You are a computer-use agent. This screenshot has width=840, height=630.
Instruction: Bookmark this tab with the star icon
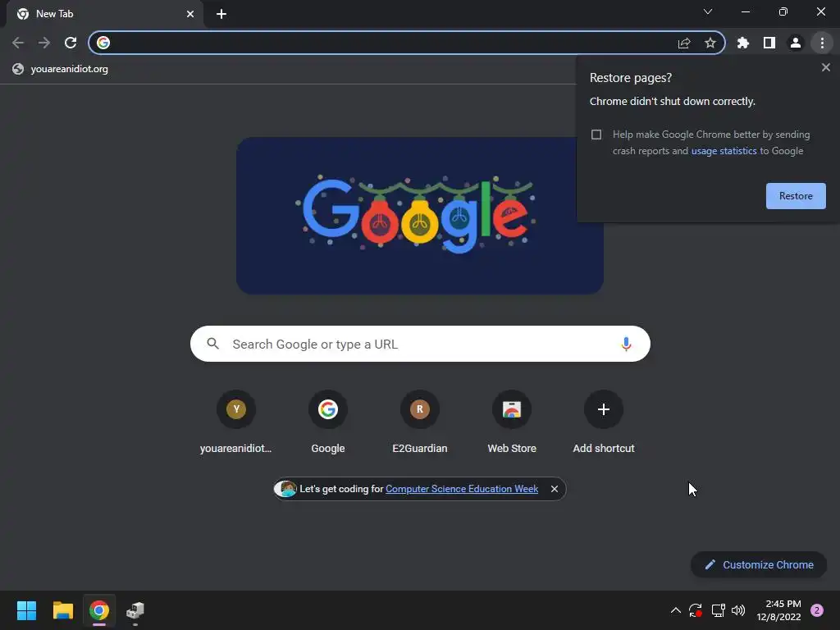pyautogui.click(x=710, y=43)
